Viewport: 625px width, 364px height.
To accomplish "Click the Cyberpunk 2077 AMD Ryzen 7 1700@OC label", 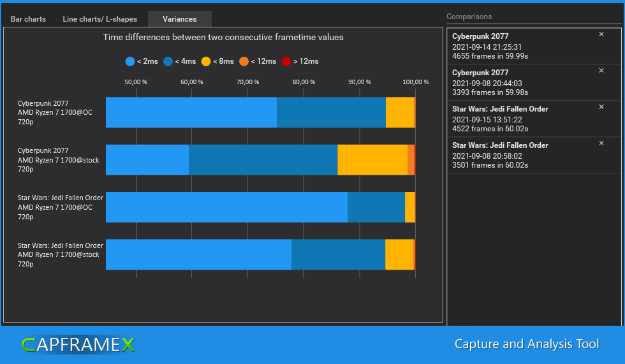I will (55, 112).
